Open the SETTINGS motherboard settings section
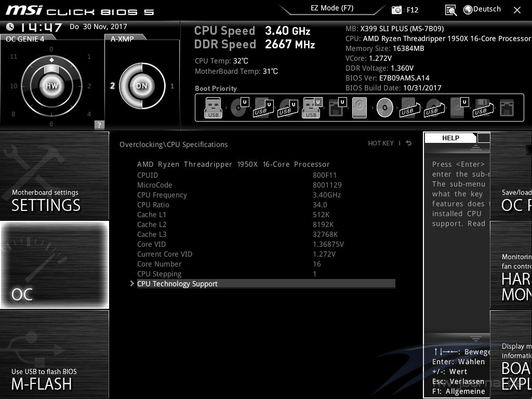This screenshot has height=399, width=532. coord(54,176)
